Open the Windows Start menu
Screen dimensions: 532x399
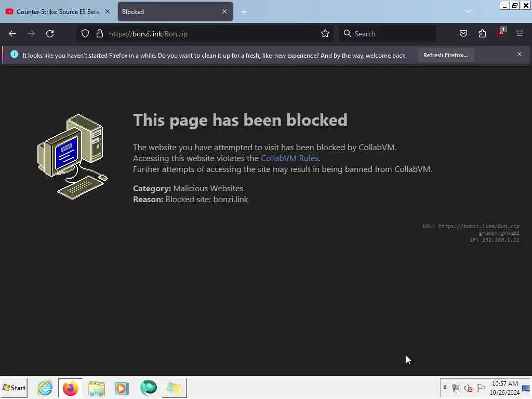[14, 388]
